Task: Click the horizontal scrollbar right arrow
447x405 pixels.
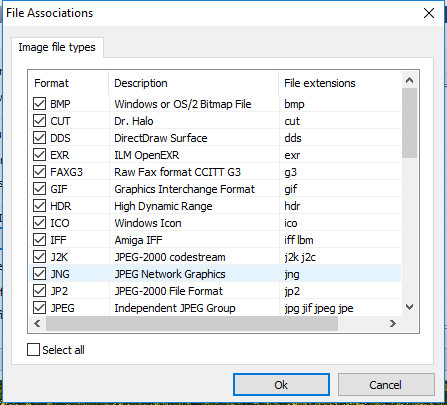Action: (393, 323)
